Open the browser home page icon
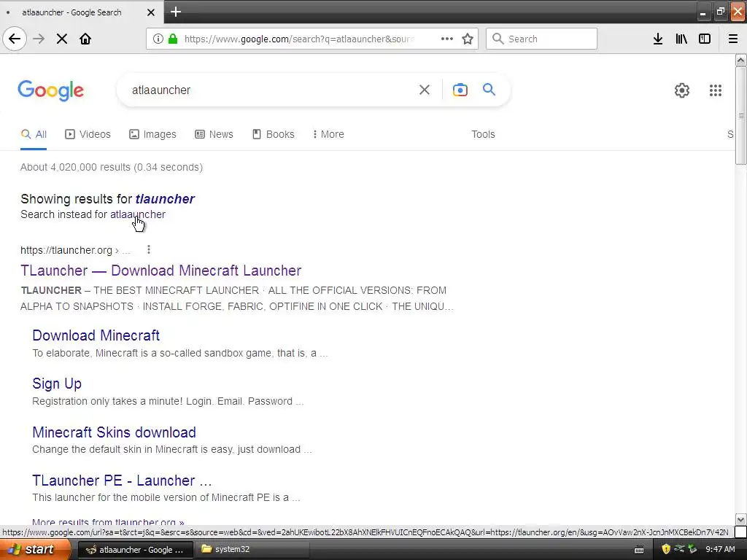Screen dimensions: 747x560 [x=85, y=39]
